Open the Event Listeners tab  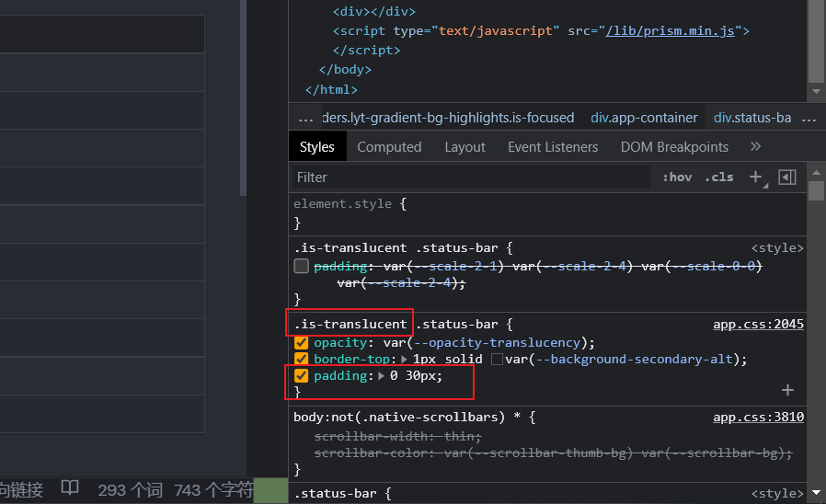click(x=553, y=147)
